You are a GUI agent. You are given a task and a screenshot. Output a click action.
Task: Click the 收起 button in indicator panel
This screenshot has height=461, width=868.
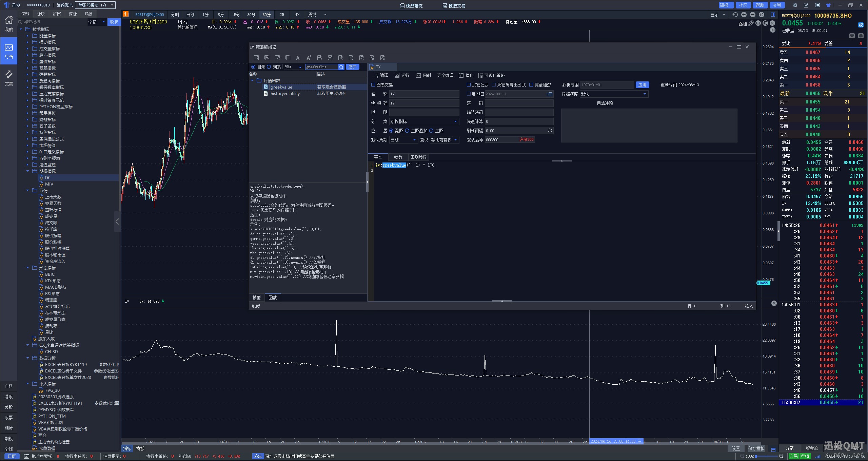(x=114, y=22)
